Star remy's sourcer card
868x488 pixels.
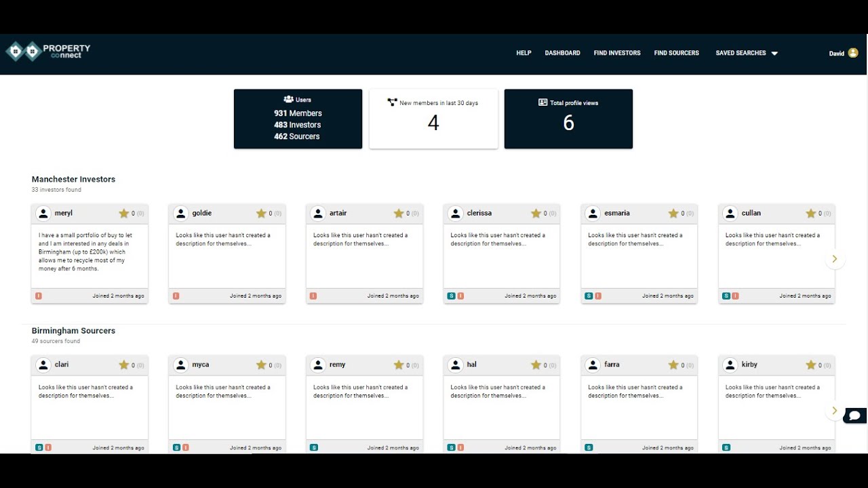[x=399, y=365]
